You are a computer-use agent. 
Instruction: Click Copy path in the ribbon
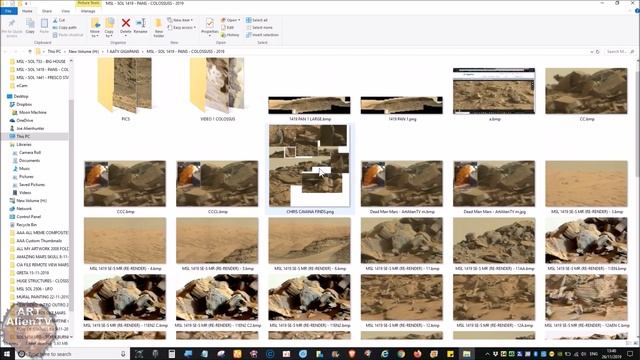65,27
